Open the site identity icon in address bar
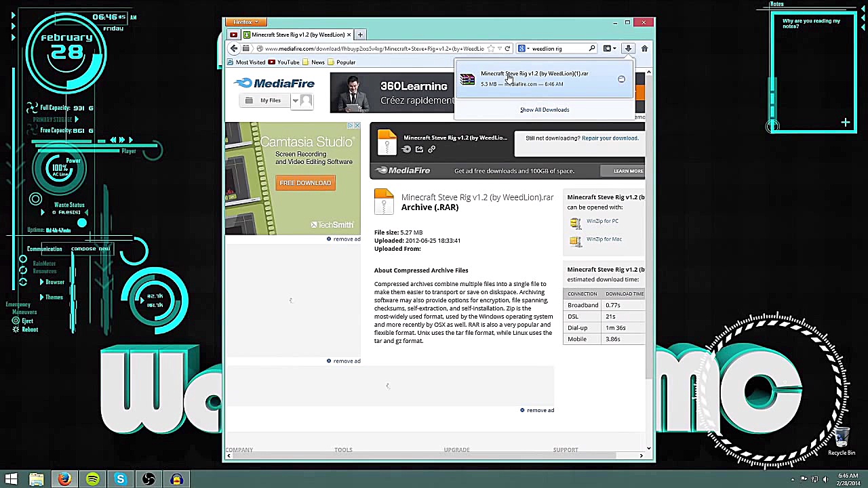Viewport: 868px width, 488px height. (260, 49)
